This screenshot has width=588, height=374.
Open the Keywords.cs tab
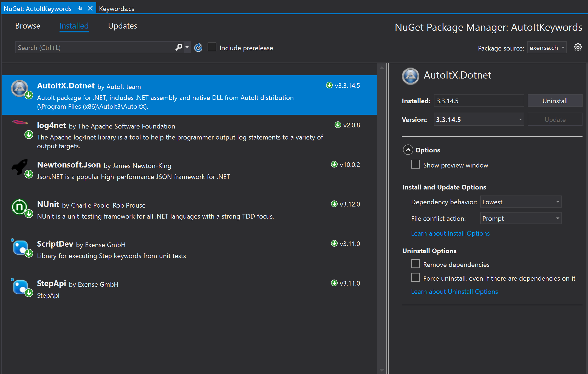point(116,8)
